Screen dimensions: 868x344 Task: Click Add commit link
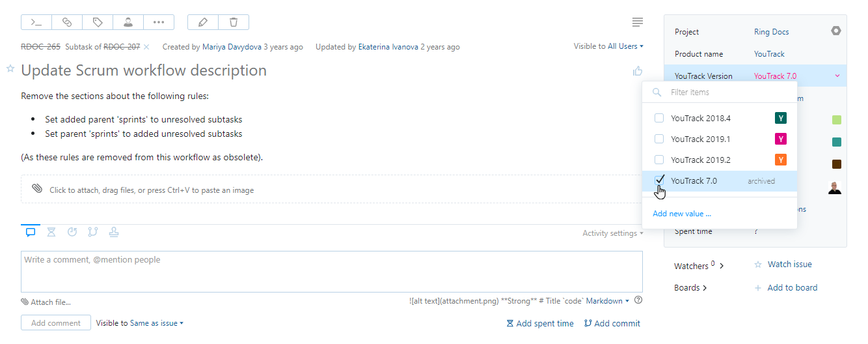coord(612,323)
